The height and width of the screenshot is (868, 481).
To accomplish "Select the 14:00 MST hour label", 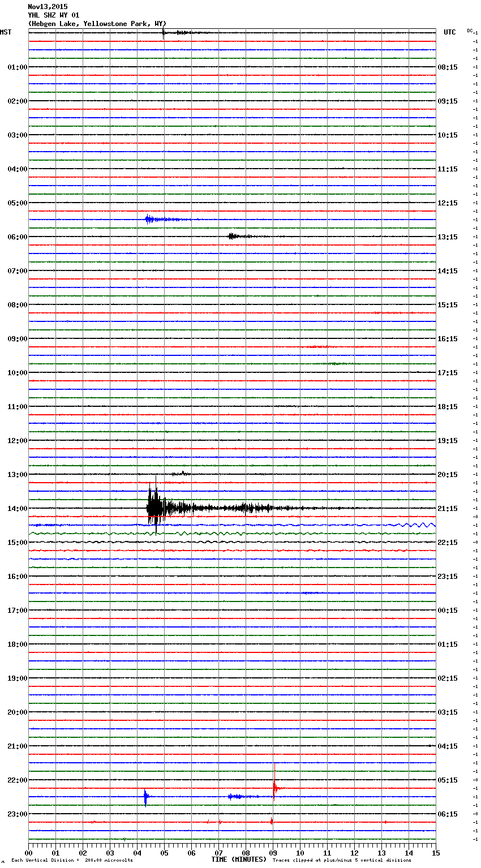I will (18, 509).
